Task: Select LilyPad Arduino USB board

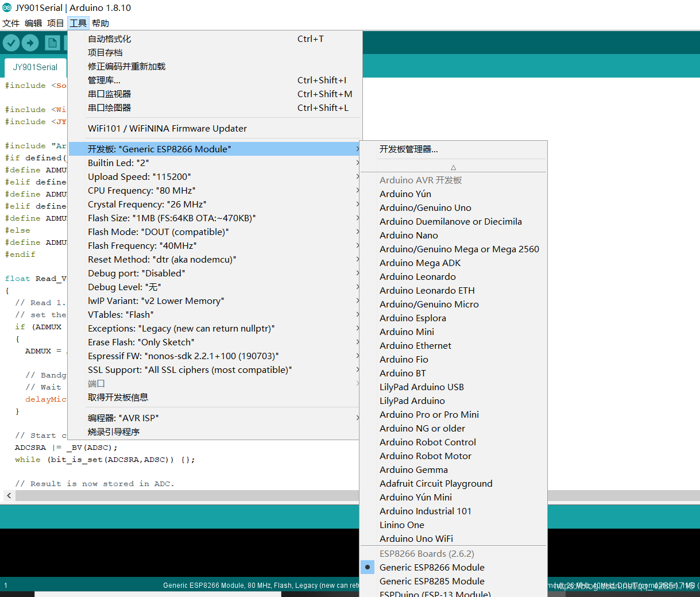Action: [453, 387]
